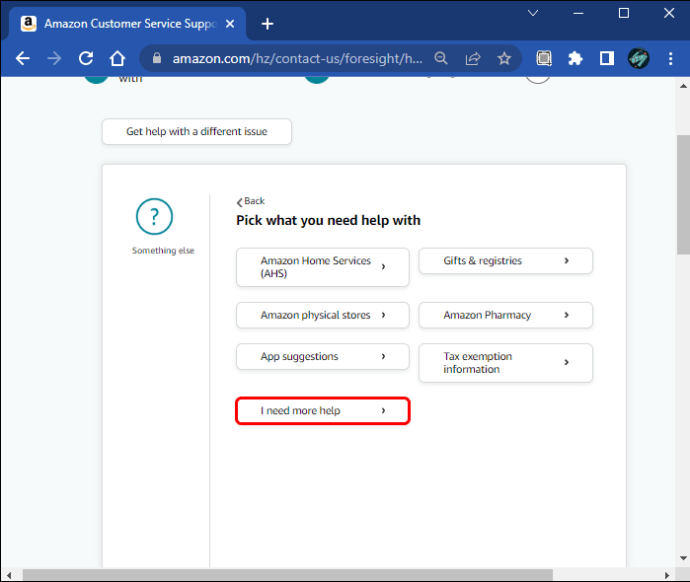Select Amazon Pharmacy option
Image resolution: width=690 pixels, height=582 pixels.
(506, 315)
